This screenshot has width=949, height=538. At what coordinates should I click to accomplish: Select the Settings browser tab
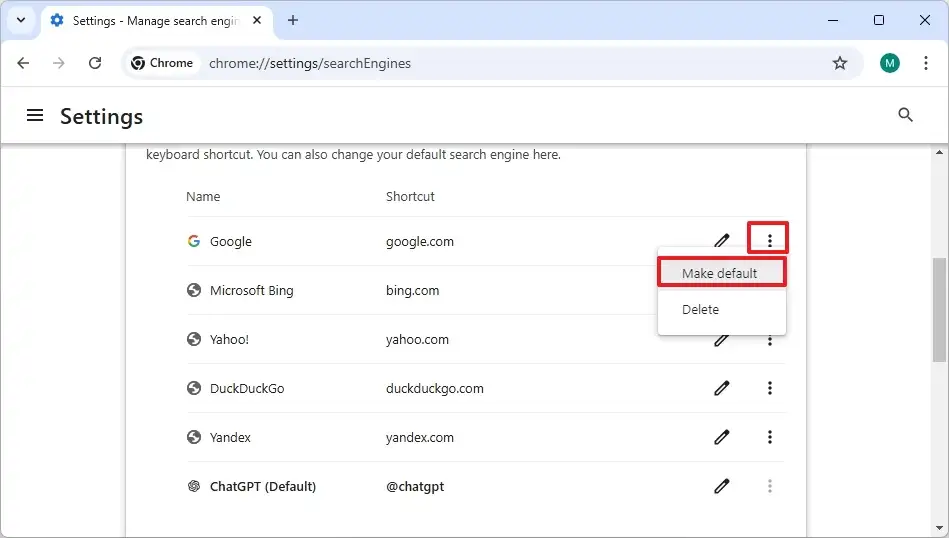(x=157, y=21)
